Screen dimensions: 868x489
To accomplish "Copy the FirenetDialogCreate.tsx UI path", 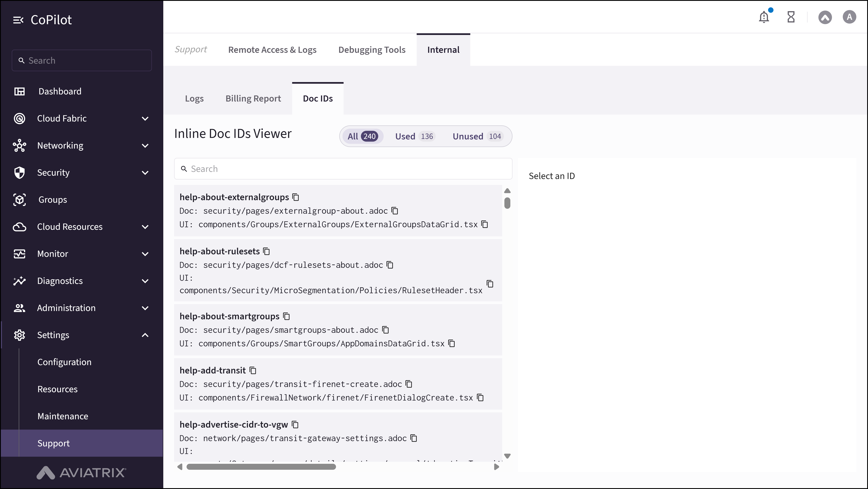I will [x=480, y=398].
